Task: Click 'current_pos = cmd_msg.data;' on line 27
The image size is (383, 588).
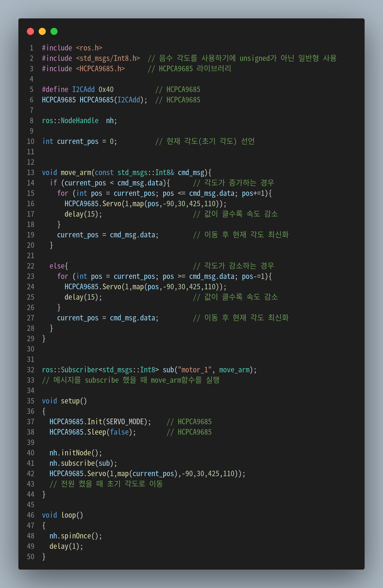Action: (x=108, y=318)
